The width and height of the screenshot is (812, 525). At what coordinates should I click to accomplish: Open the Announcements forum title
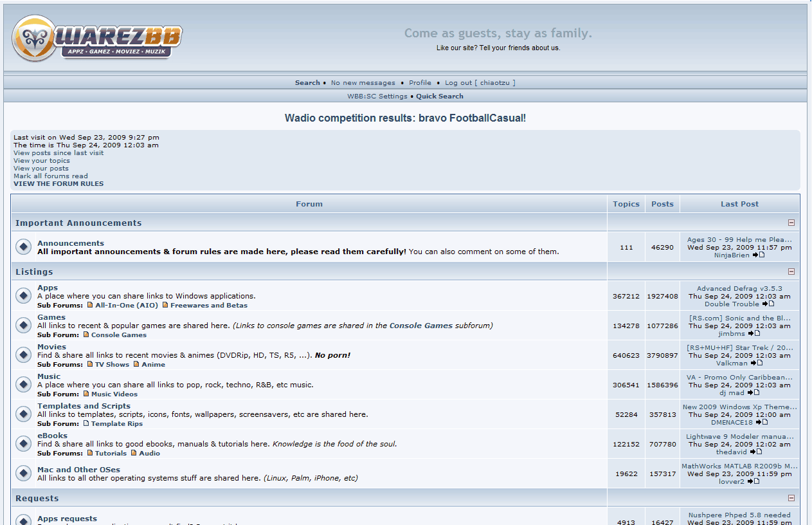click(71, 243)
